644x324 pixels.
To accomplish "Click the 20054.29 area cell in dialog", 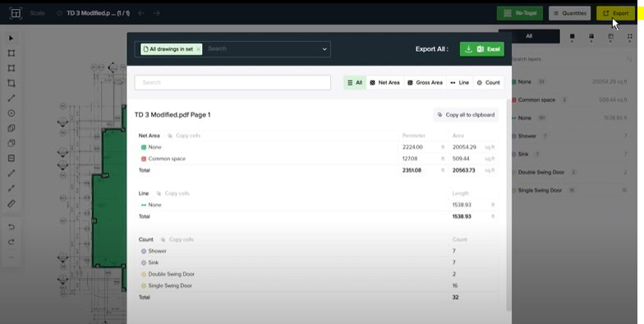I will (x=465, y=148).
